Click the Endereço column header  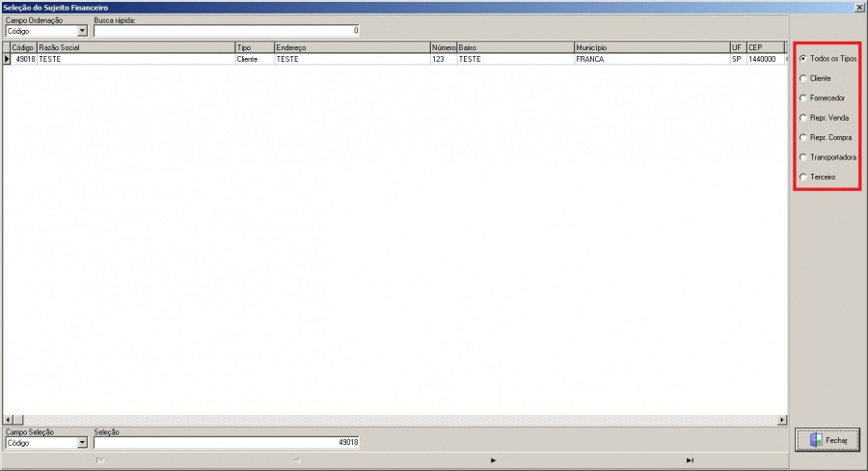353,47
